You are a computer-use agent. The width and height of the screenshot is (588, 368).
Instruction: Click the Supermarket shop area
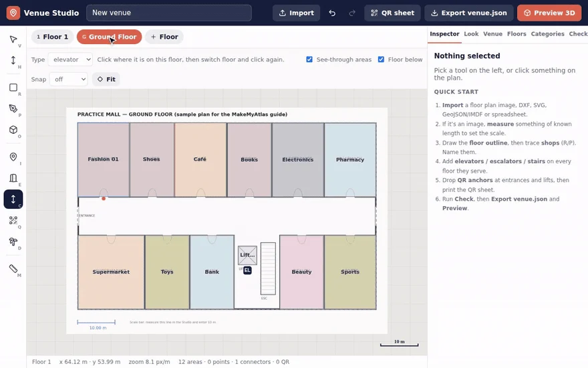[111, 272]
